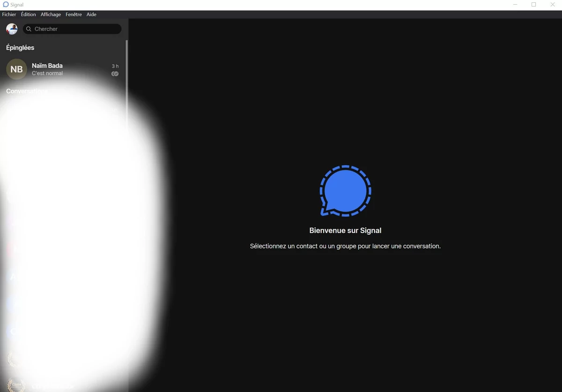Open the Naïm Bada conversation

63,69
